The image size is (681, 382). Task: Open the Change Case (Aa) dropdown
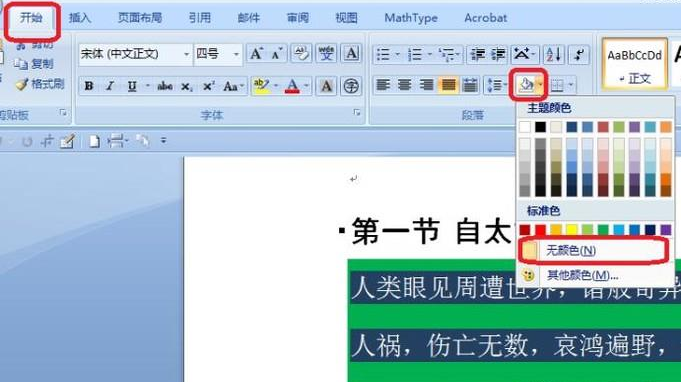[x=233, y=86]
